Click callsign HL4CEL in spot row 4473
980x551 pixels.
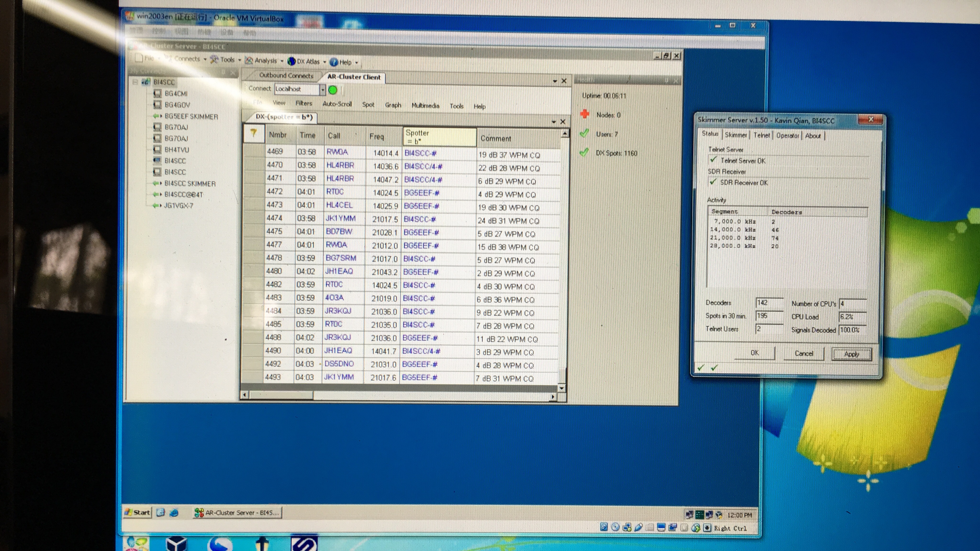[339, 205]
